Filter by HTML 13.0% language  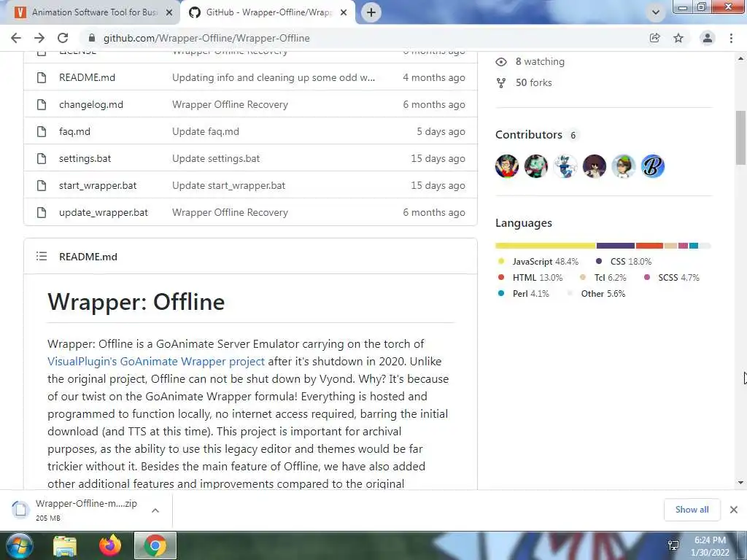pyautogui.click(x=530, y=278)
